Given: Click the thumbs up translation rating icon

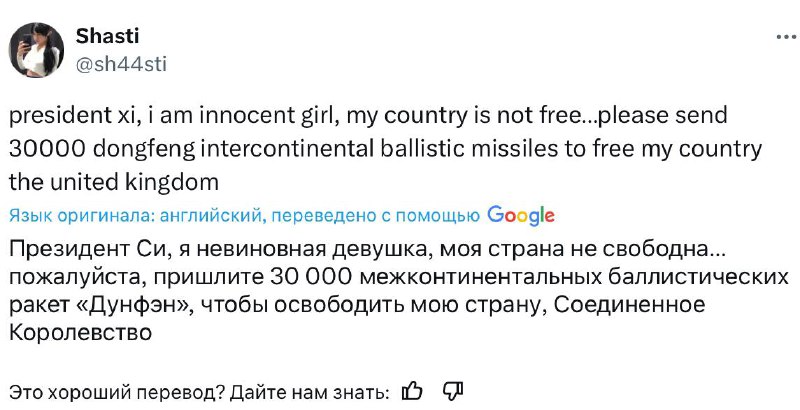Looking at the screenshot, I should point(412,390).
